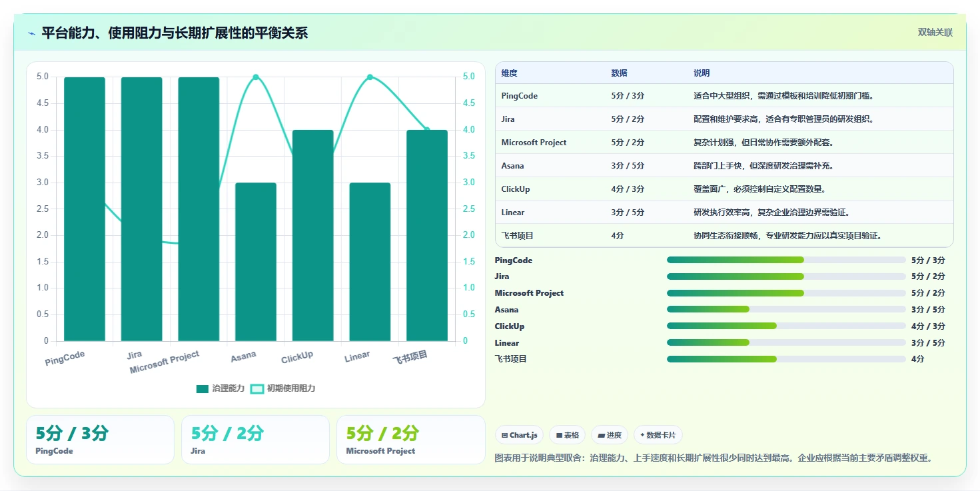Click the description 覆盖面广，必须控制自定义配置数量。
This screenshot has height=491, width=980.
click(759, 189)
